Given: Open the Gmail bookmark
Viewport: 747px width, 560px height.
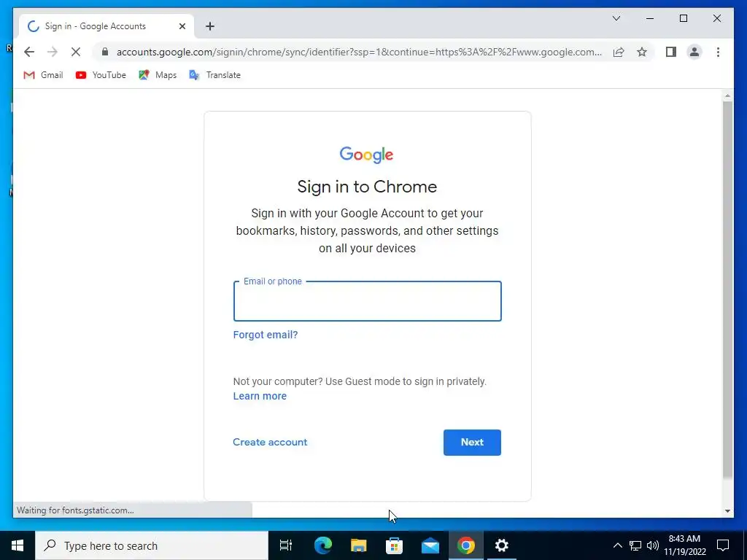Looking at the screenshot, I should 43,75.
